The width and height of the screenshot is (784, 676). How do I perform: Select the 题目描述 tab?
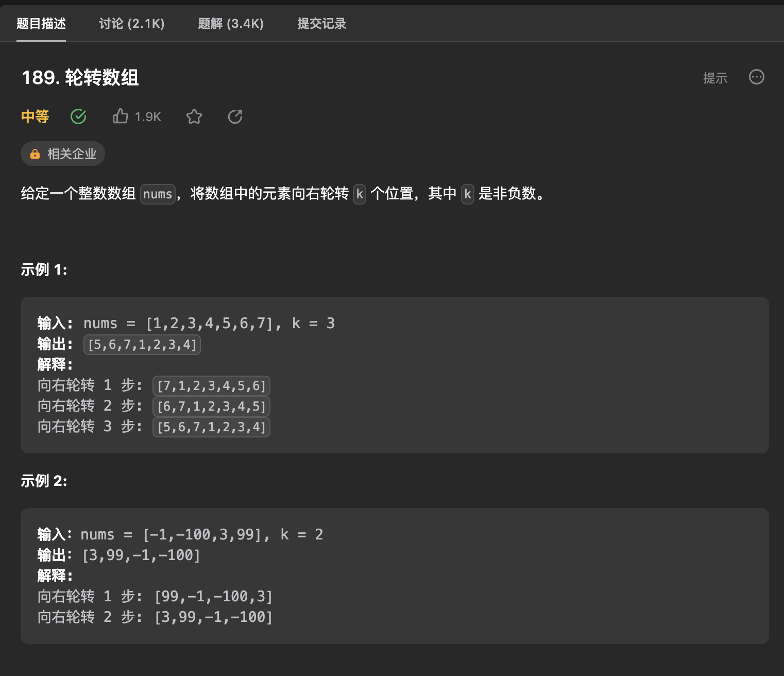[x=41, y=24]
